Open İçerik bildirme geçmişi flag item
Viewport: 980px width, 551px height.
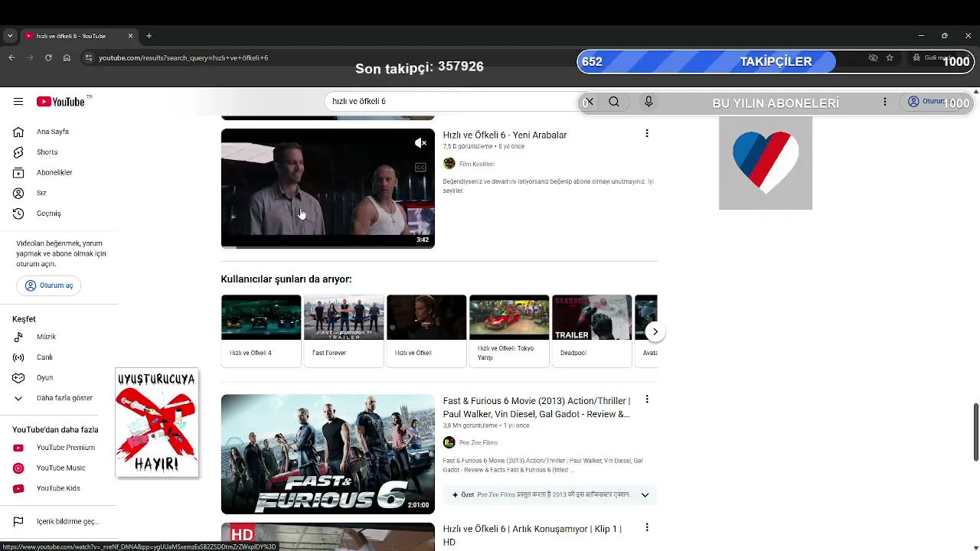tap(67, 522)
